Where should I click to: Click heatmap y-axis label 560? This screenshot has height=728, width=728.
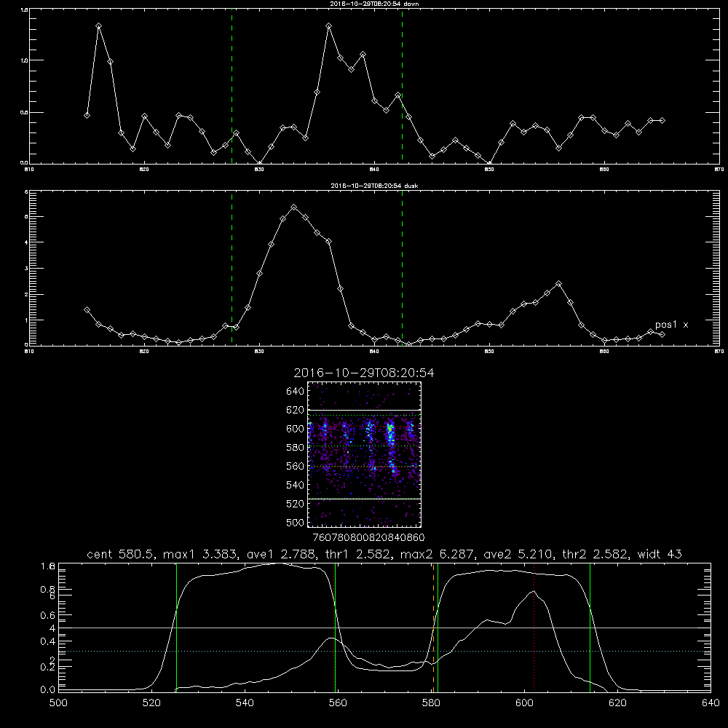[295, 466]
